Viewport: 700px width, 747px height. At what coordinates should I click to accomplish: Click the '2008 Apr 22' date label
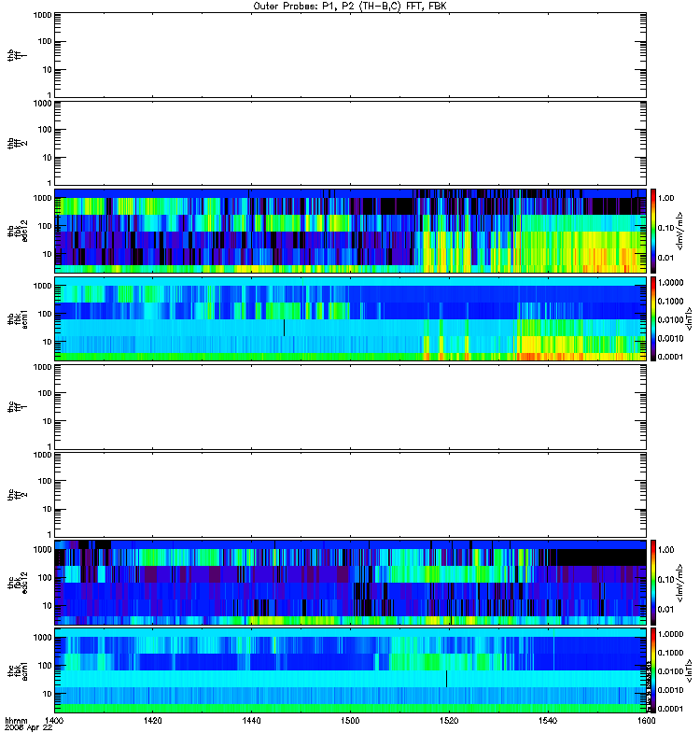(x=29, y=727)
